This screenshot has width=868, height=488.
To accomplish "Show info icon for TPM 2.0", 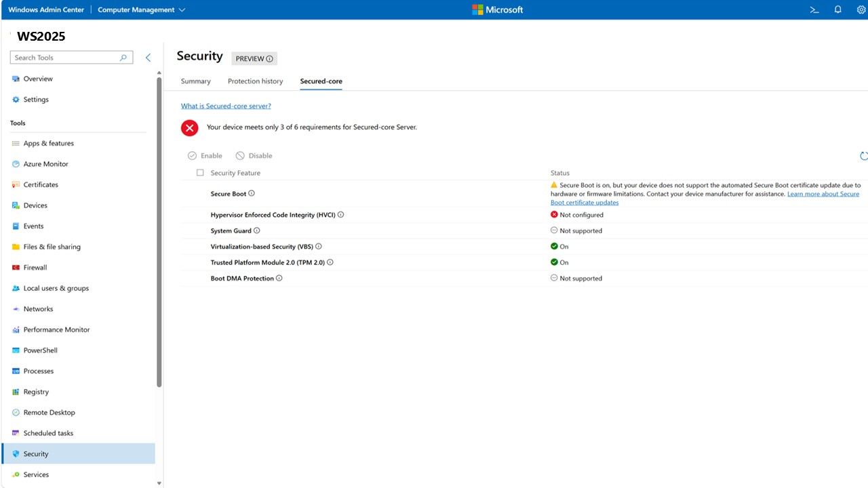I will pos(330,262).
